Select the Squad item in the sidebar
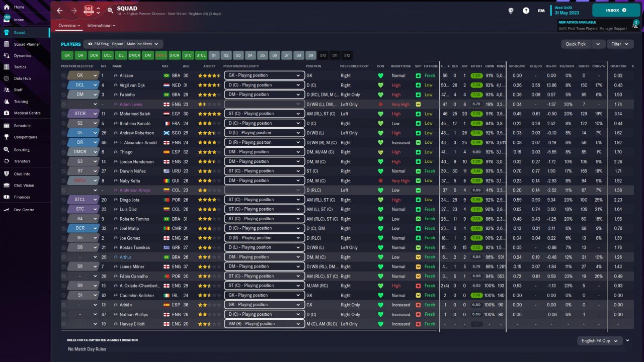 click(25, 33)
